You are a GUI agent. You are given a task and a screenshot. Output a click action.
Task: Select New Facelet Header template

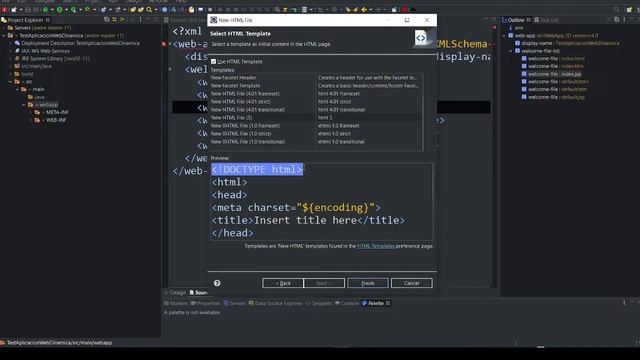[x=316, y=78]
